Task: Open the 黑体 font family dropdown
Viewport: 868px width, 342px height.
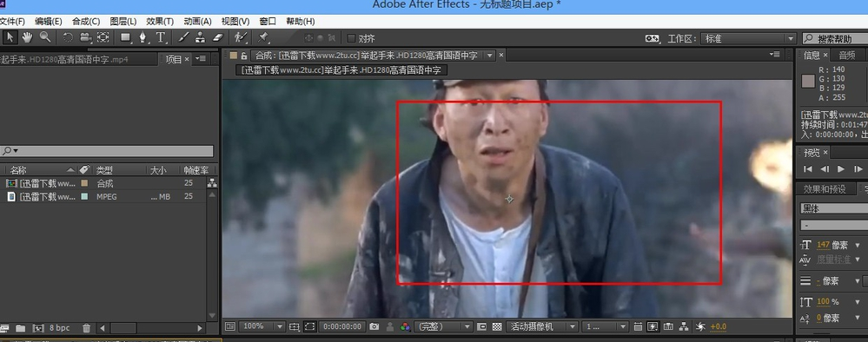Action: coord(833,208)
